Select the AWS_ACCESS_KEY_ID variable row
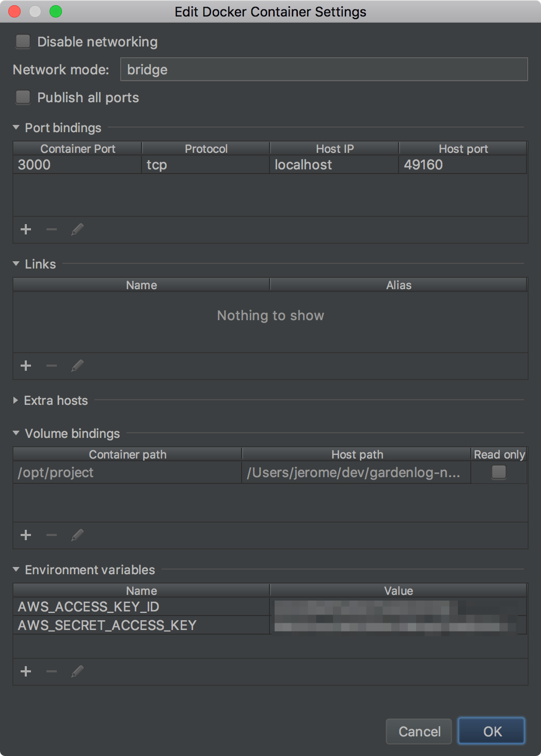541x756 pixels. point(270,607)
